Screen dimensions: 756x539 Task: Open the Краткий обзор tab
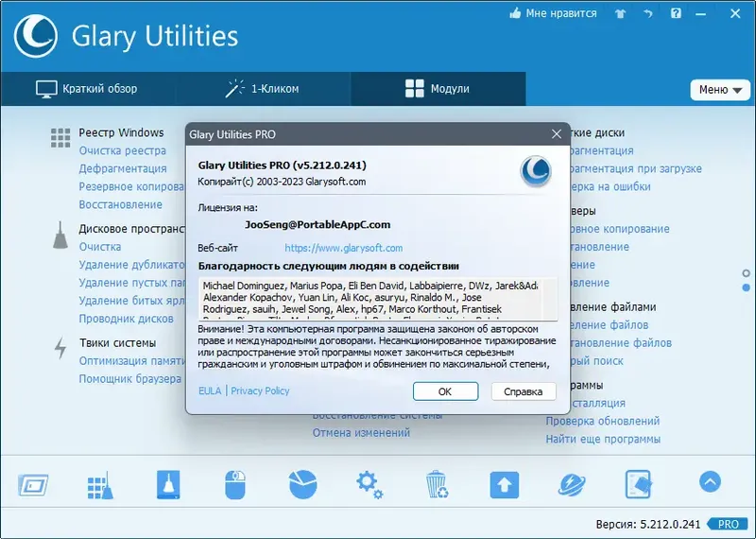pyautogui.click(x=87, y=89)
